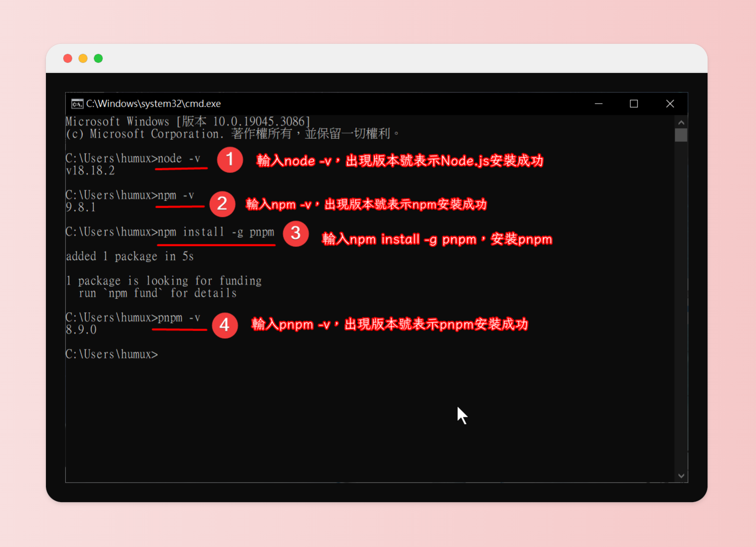Image resolution: width=756 pixels, height=547 pixels.
Task: Click the 'added 1 package in 5s' line
Action: click(130, 256)
